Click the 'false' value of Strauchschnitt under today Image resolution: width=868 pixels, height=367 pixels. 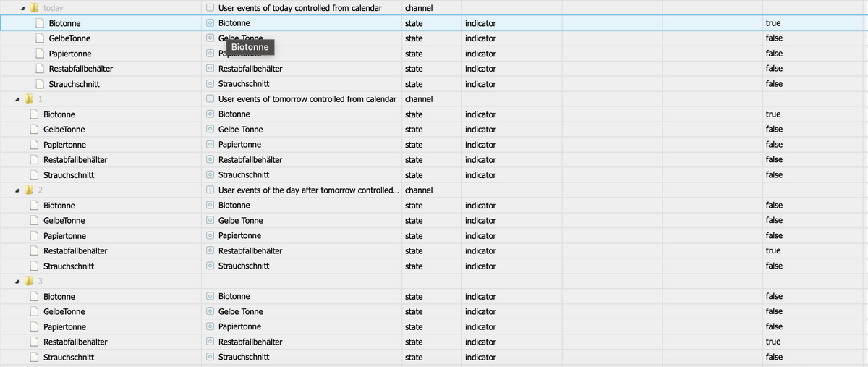tap(774, 84)
